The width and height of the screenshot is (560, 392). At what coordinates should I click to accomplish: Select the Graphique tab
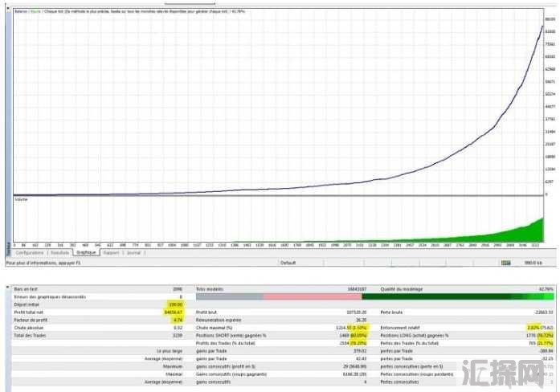tap(87, 252)
